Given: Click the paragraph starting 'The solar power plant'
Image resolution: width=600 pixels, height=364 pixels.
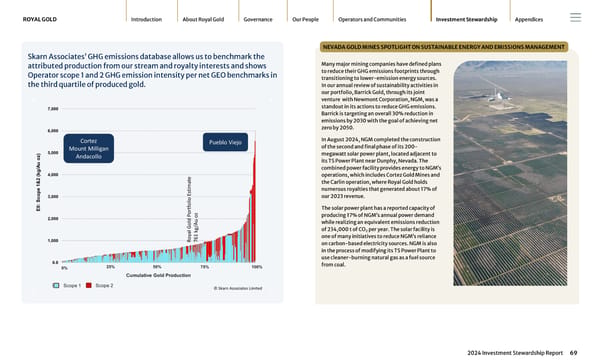Looking at the screenshot, I should click(x=379, y=236).
